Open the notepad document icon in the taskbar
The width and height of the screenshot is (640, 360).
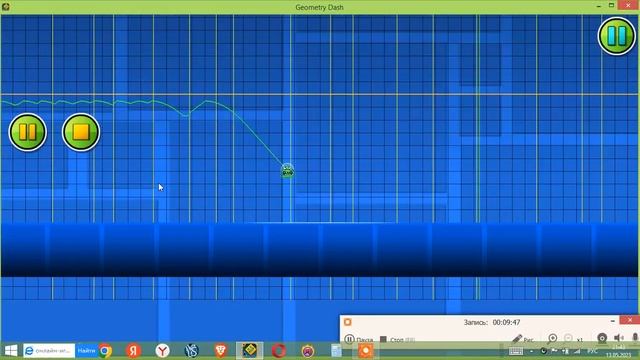336,351
